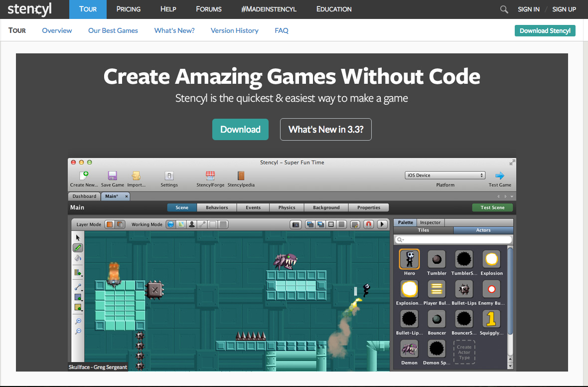This screenshot has width=588, height=387.
Task: Switch Working Mode to actors silhouette
Action: [x=191, y=224]
